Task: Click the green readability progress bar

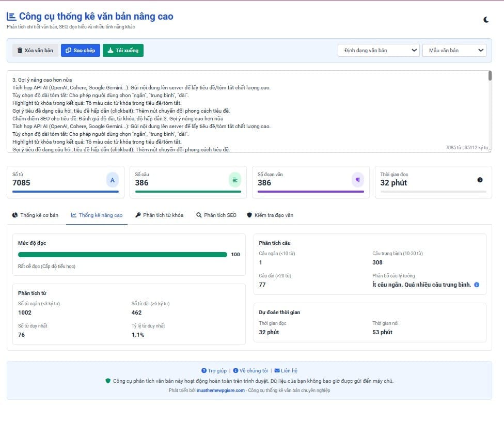Action: 122,255
